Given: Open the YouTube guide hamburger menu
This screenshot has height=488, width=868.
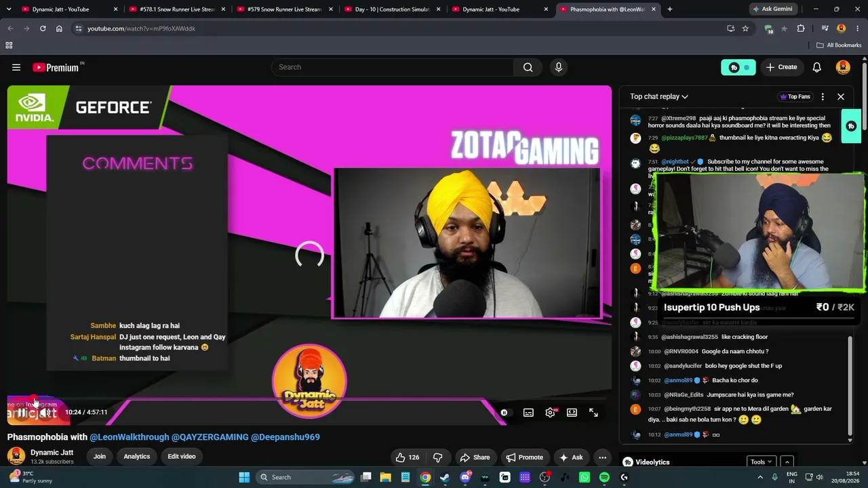Looking at the screenshot, I should [16, 67].
